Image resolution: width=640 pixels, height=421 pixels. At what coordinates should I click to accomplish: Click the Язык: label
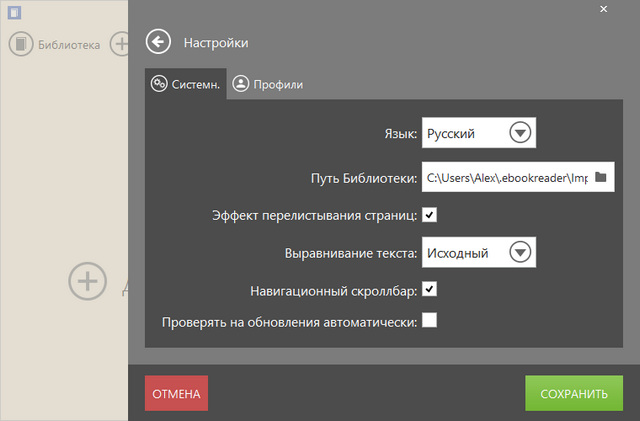(x=400, y=134)
